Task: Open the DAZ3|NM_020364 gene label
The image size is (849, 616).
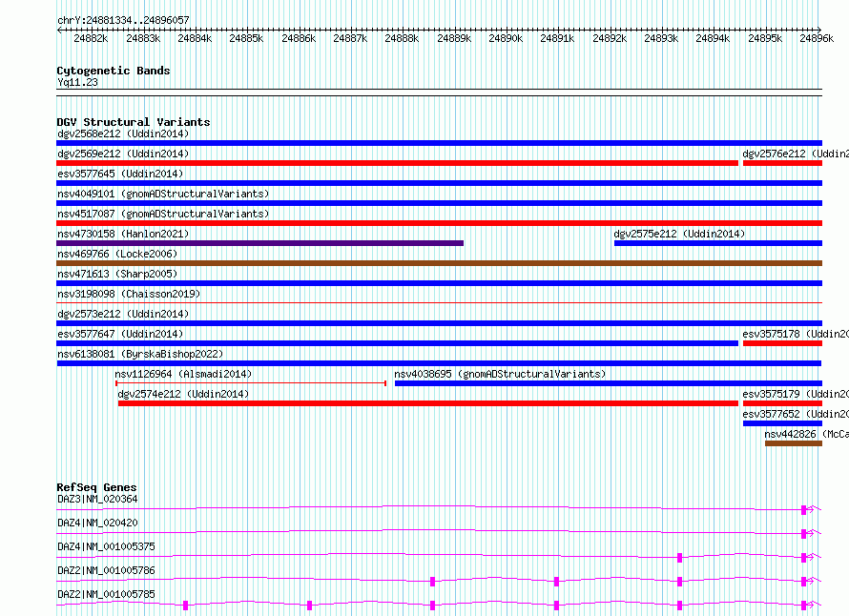Action: pos(97,499)
